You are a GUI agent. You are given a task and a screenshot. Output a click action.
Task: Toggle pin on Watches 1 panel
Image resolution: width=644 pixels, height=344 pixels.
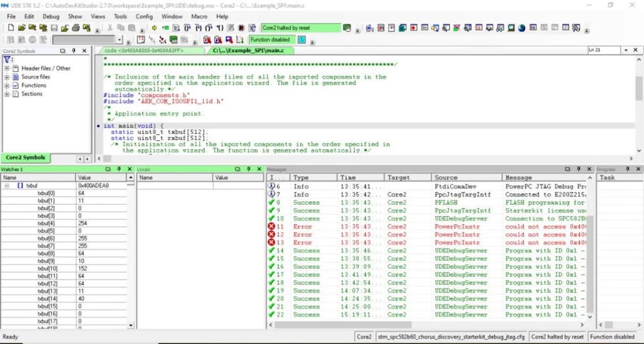click(x=119, y=169)
